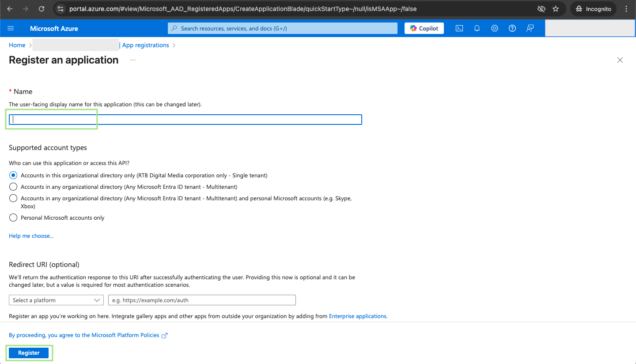Click the Microsoft Azure logo text
The width and height of the screenshot is (636, 364).
54,28
